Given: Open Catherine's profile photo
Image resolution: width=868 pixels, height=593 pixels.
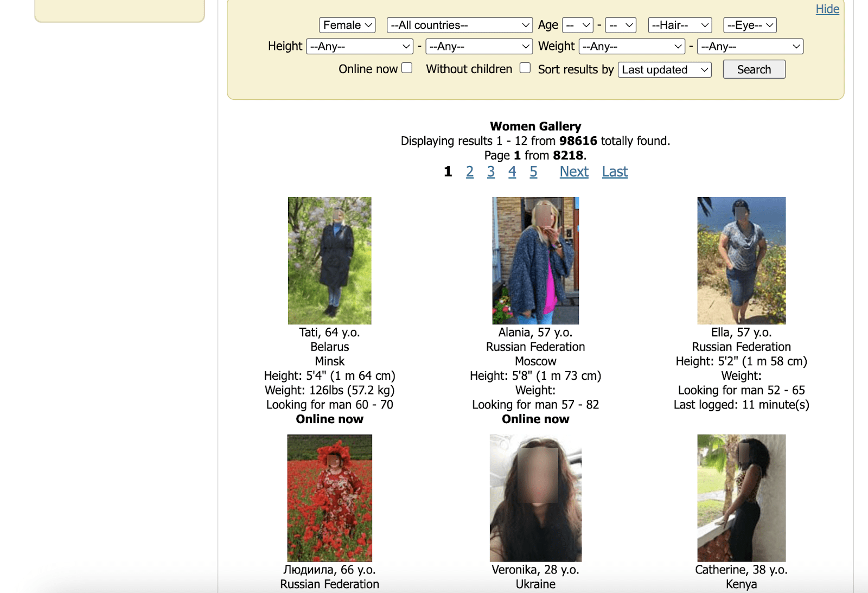Looking at the screenshot, I should (741, 498).
